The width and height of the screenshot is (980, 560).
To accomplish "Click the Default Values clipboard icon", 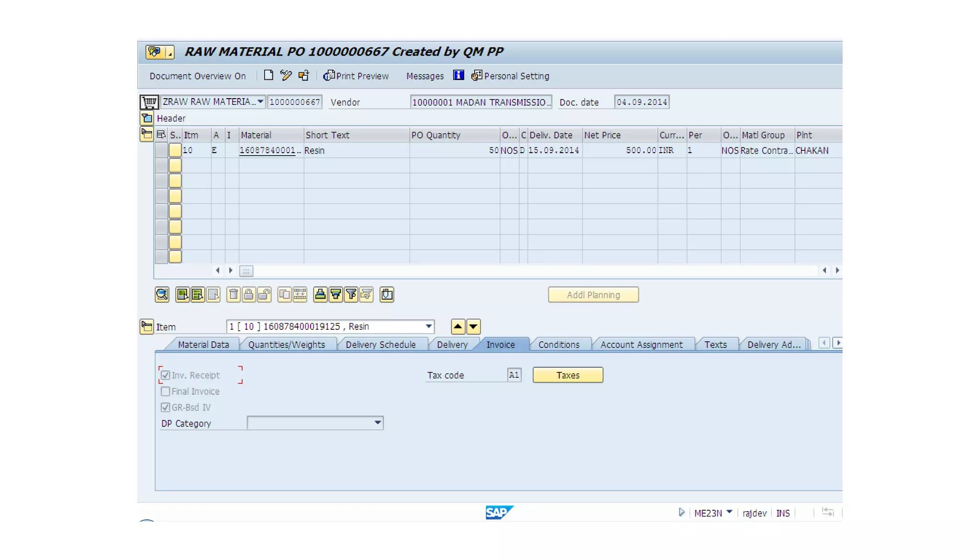I will [387, 294].
